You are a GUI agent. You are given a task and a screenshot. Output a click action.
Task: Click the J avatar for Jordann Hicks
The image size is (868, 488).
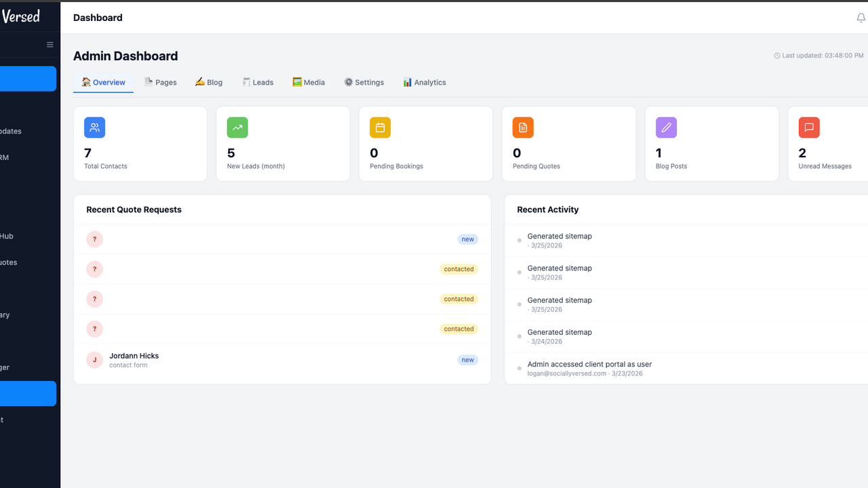[94, 360]
